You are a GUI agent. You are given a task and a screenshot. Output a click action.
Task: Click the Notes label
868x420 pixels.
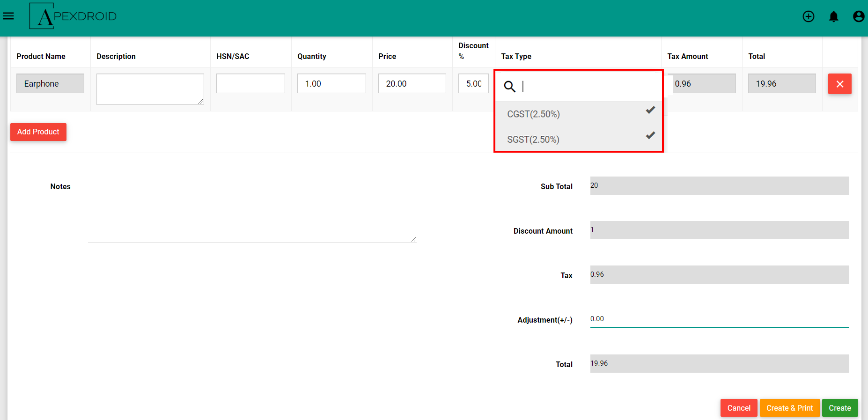[x=60, y=186]
